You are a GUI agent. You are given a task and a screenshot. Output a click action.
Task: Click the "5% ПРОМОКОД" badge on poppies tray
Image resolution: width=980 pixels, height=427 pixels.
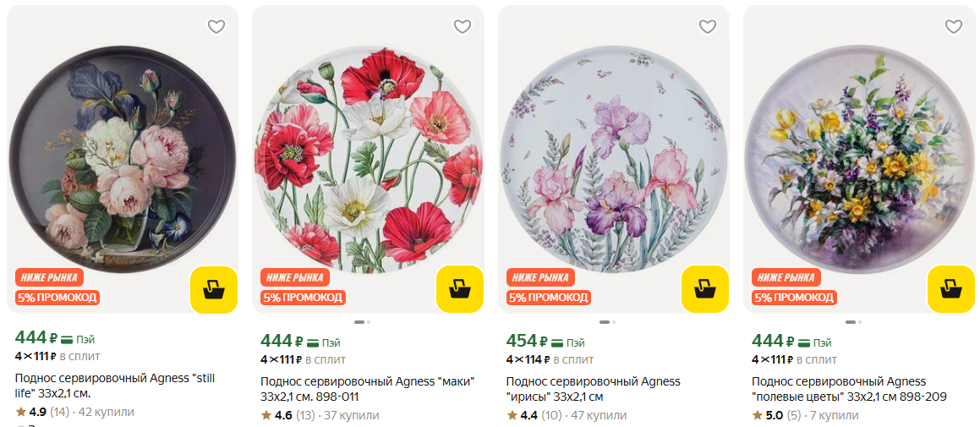303,298
